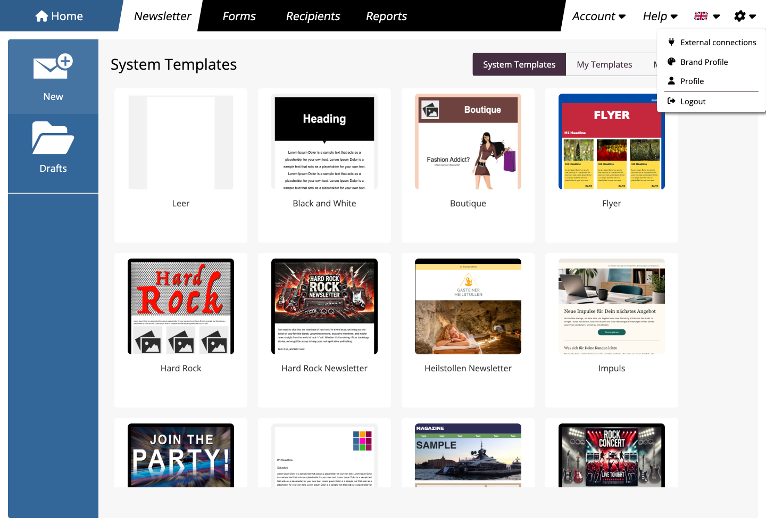Click the Home house icon

tap(41, 16)
